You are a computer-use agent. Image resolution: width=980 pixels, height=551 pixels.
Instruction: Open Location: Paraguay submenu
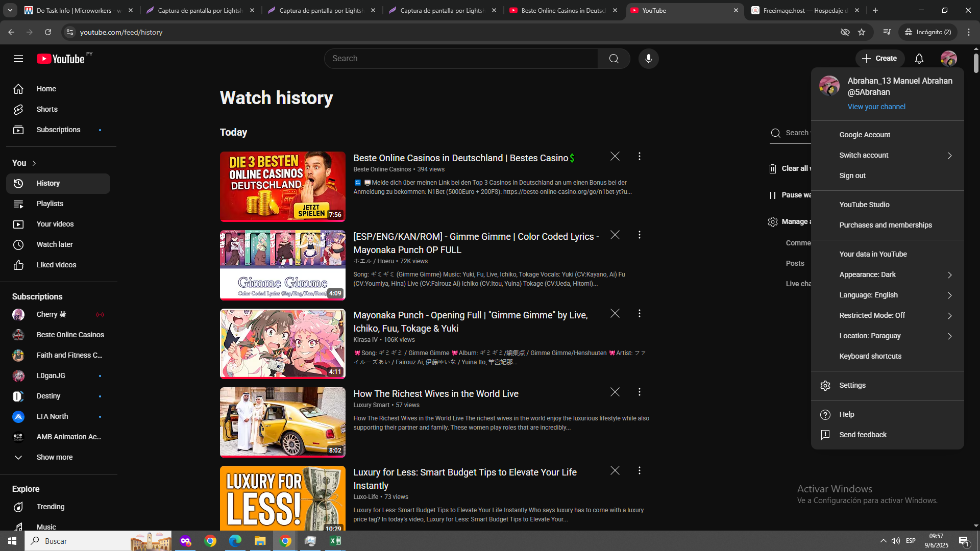tap(888, 336)
